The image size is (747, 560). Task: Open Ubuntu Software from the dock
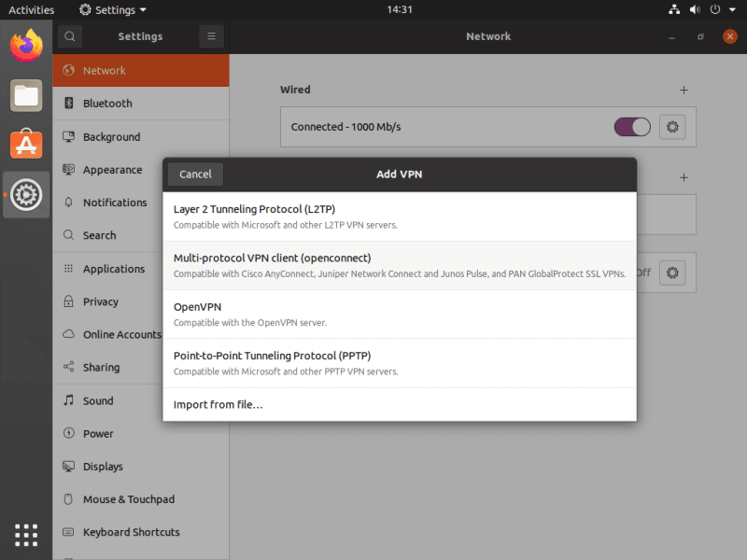[x=26, y=144]
